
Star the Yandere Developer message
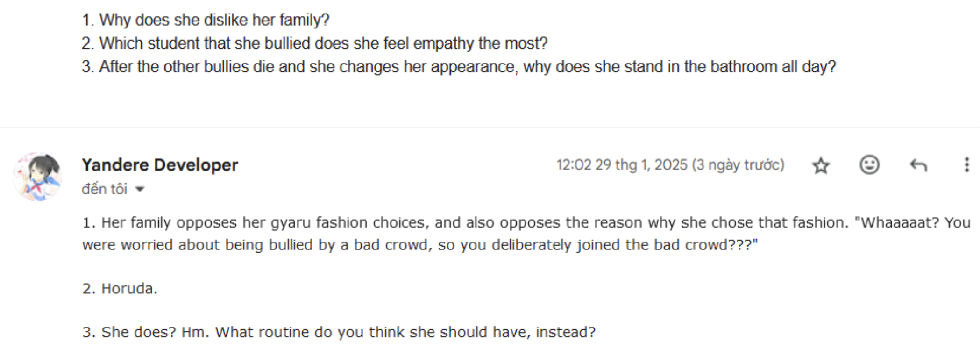[821, 165]
